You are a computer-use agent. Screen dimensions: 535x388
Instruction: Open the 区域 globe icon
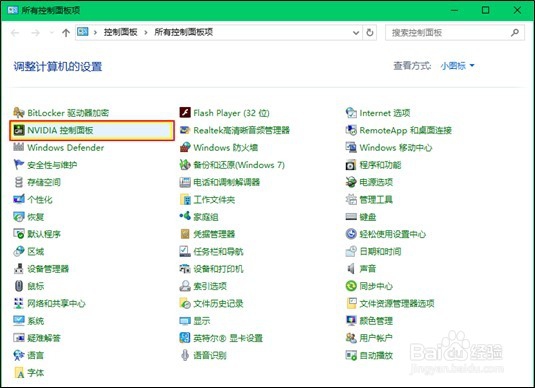point(18,252)
